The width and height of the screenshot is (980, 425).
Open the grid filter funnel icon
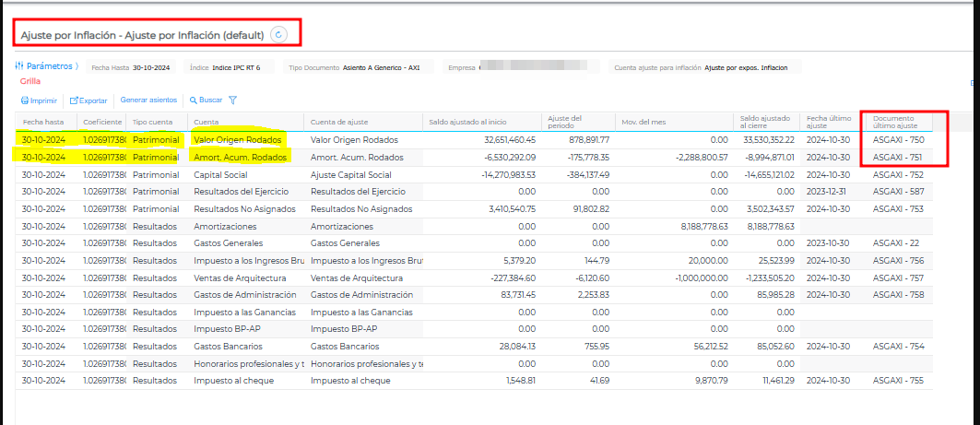(232, 100)
